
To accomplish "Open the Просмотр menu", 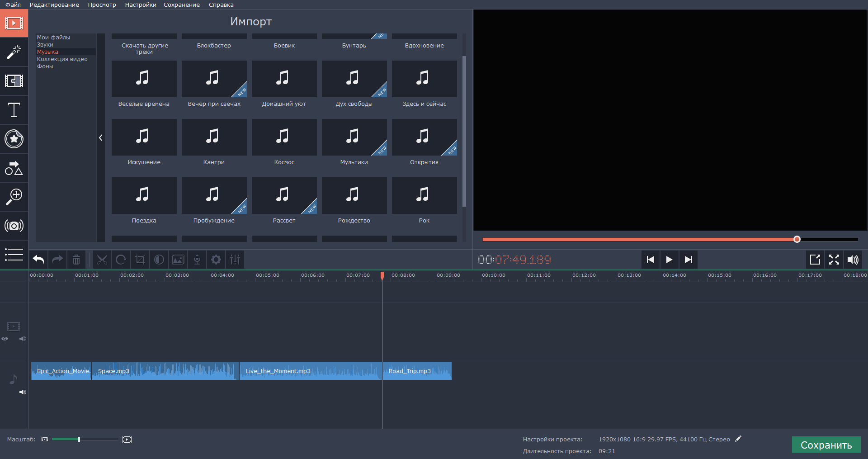I will 102,5.
